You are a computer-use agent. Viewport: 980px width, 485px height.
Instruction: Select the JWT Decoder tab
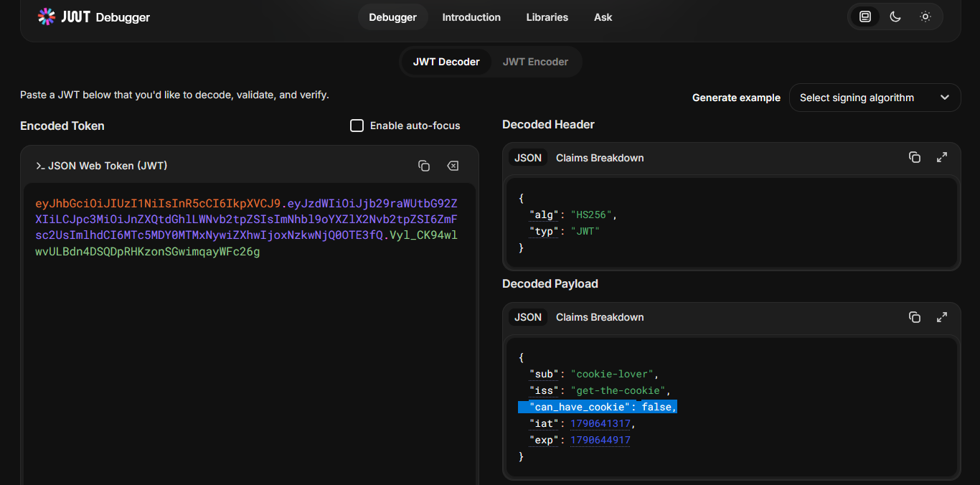pyautogui.click(x=446, y=62)
